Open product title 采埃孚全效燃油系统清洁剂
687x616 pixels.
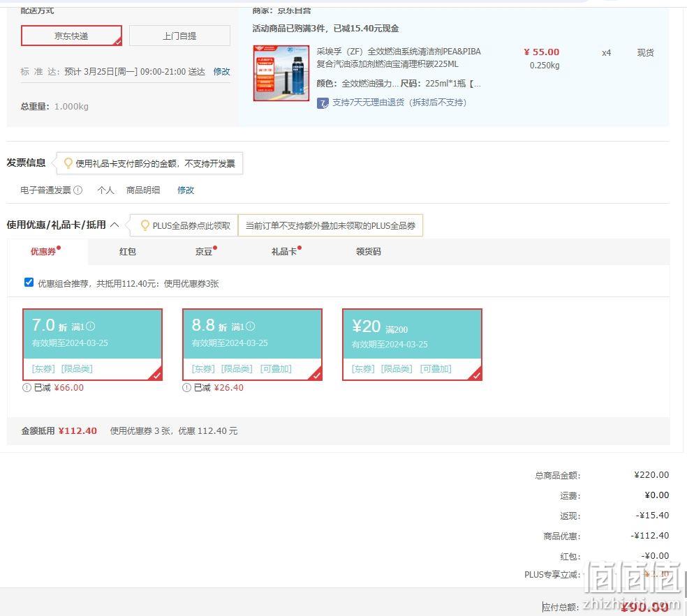[x=399, y=58]
